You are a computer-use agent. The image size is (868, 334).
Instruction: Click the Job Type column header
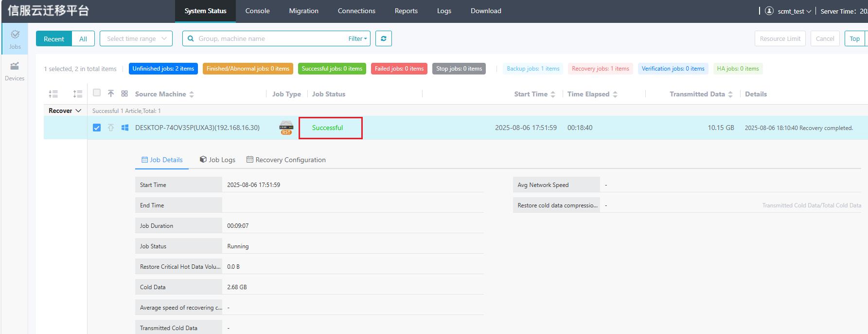(286, 94)
